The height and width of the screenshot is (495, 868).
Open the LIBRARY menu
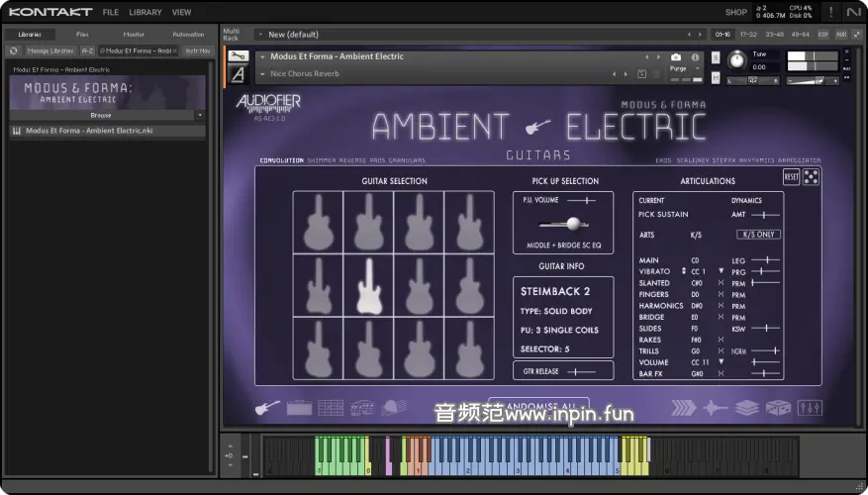[x=145, y=12]
